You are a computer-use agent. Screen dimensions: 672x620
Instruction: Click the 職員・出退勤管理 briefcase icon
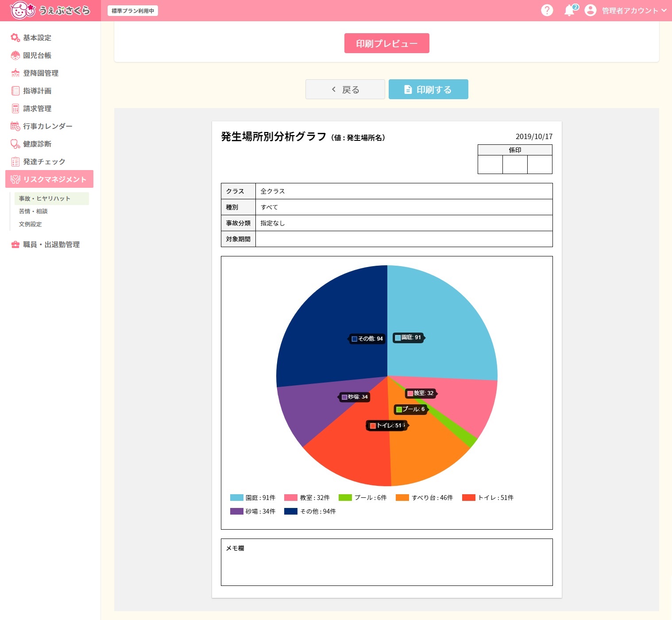coord(15,244)
